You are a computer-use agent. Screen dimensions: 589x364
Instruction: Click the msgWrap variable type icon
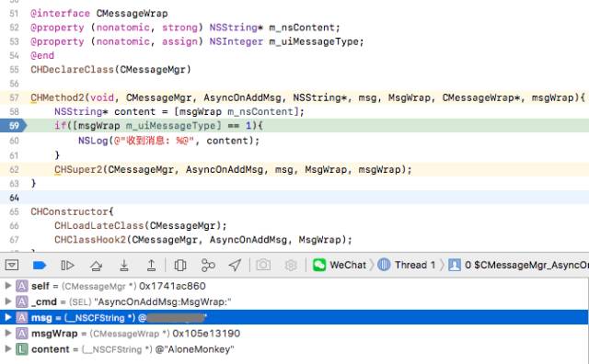[x=22, y=333]
